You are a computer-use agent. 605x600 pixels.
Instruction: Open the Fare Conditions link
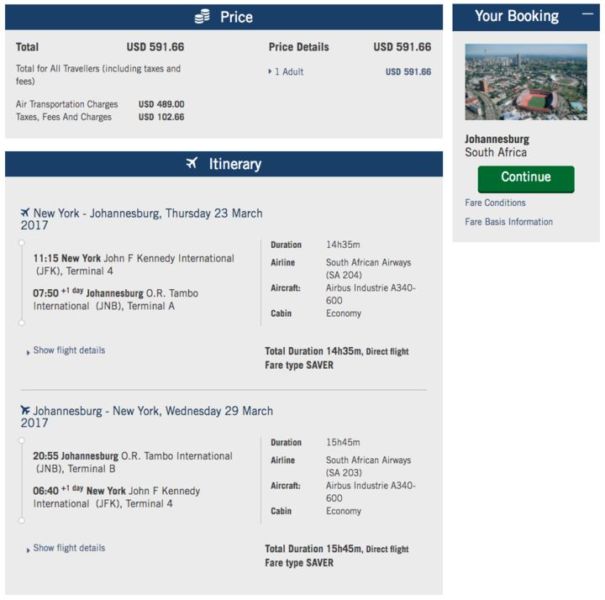tap(495, 203)
